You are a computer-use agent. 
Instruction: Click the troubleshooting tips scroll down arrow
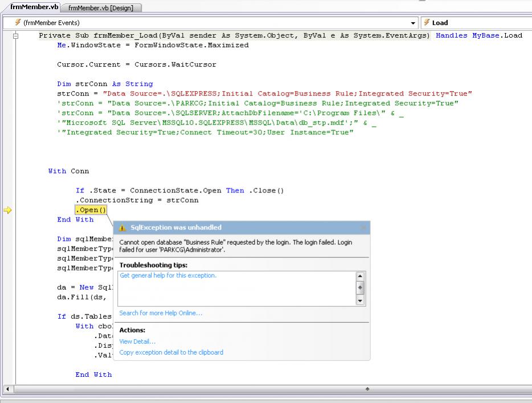(360, 301)
